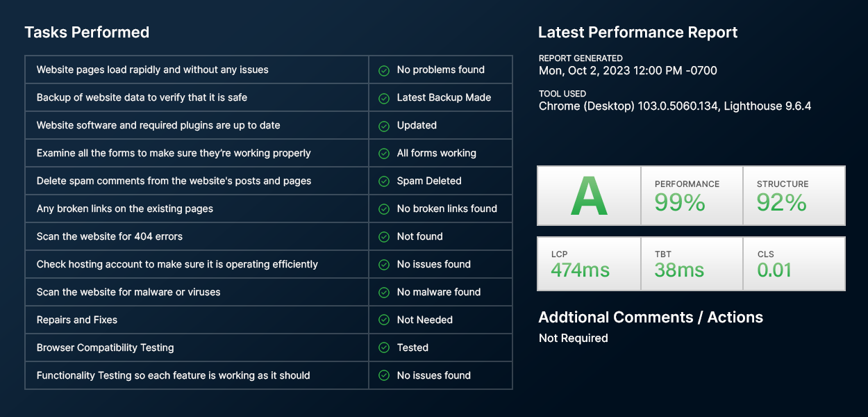The image size is (868, 417).
Task: Click the Latest Performance Report heading
Action: [x=637, y=33]
